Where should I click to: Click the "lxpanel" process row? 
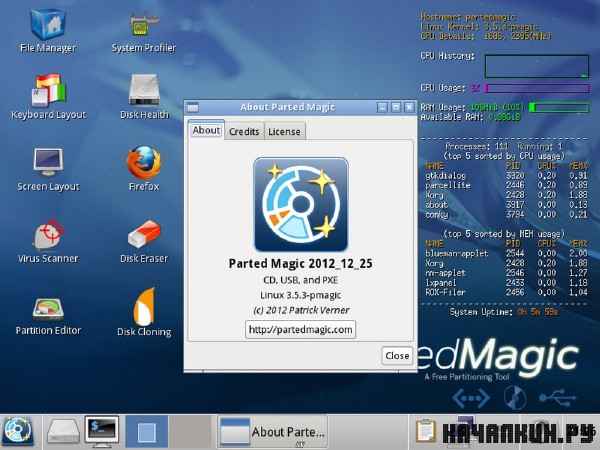pos(506,283)
